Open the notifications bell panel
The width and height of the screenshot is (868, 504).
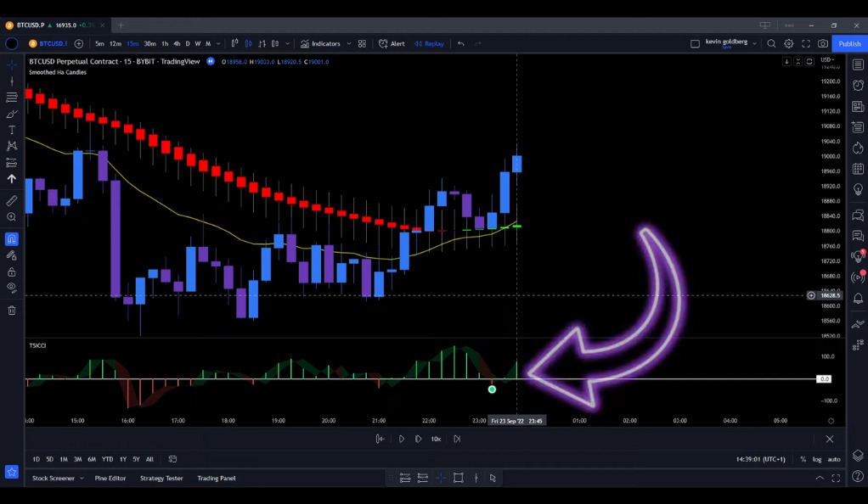858,298
